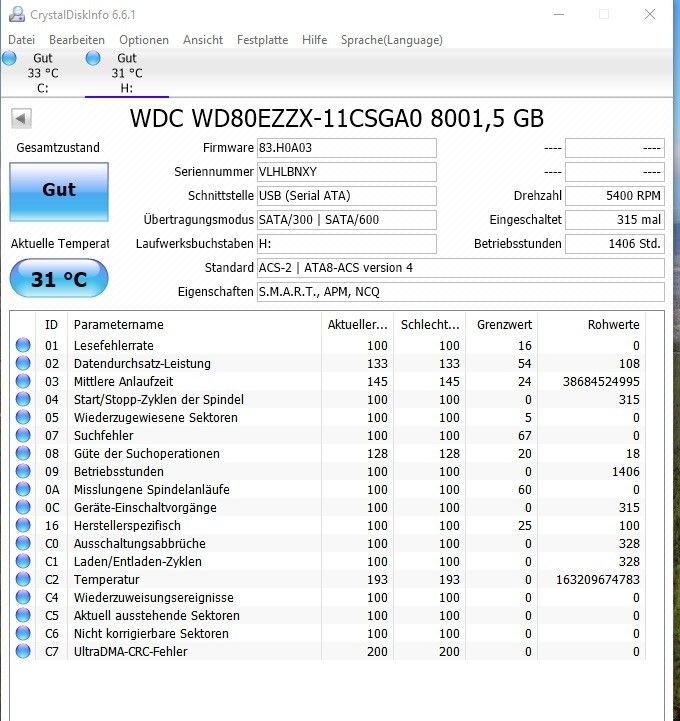680x721 pixels.
Task: Open the Datei menu
Action: [22, 40]
